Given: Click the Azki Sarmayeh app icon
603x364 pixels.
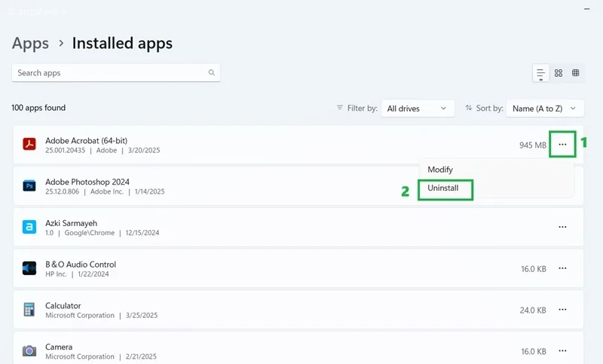Looking at the screenshot, I should click(29, 227).
